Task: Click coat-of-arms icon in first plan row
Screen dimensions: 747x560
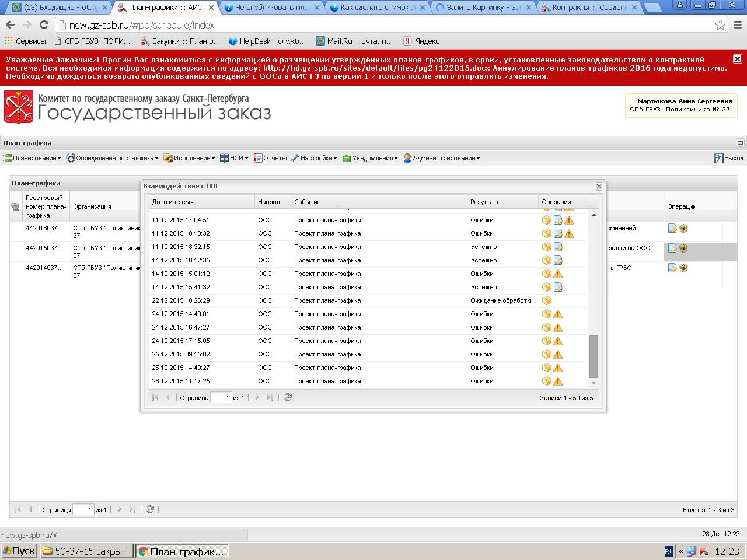Action: coord(683,229)
